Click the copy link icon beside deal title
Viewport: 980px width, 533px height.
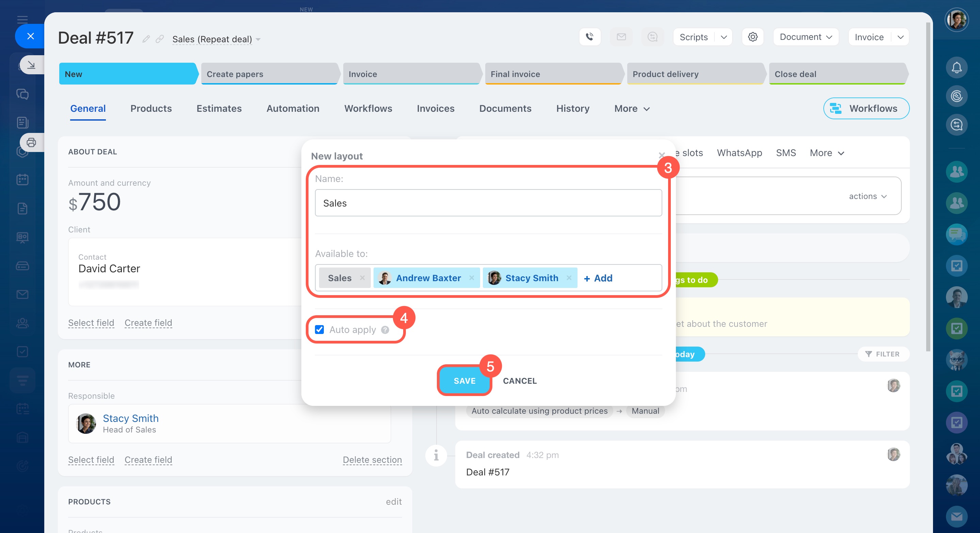(x=160, y=39)
